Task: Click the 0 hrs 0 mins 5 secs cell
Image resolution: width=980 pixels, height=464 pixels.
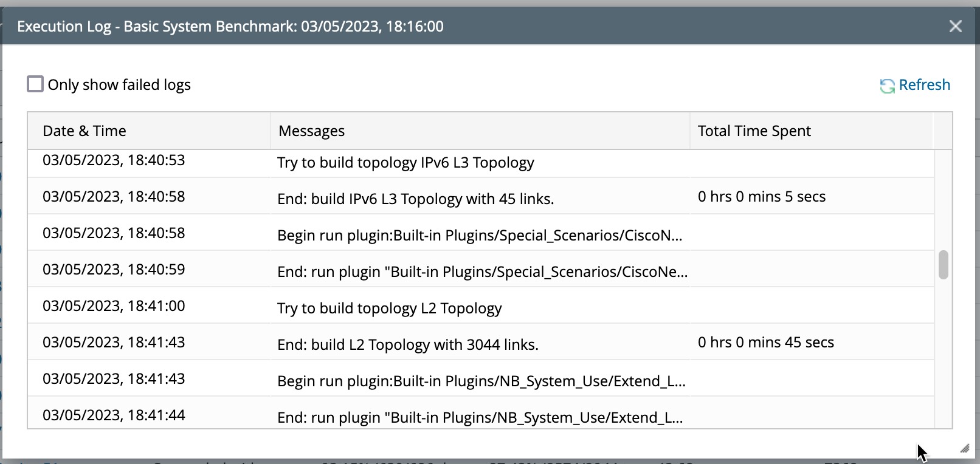Action: tap(761, 197)
